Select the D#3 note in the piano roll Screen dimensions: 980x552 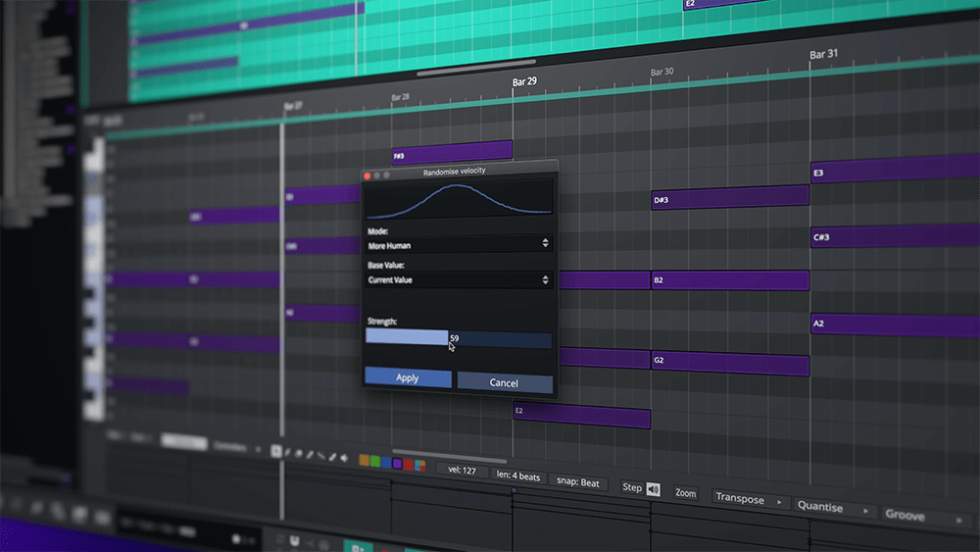tap(730, 199)
